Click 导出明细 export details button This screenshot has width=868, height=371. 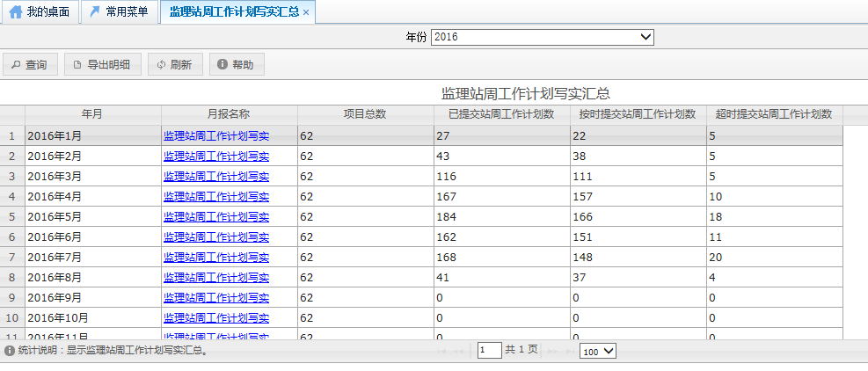[x=102, y=64]
